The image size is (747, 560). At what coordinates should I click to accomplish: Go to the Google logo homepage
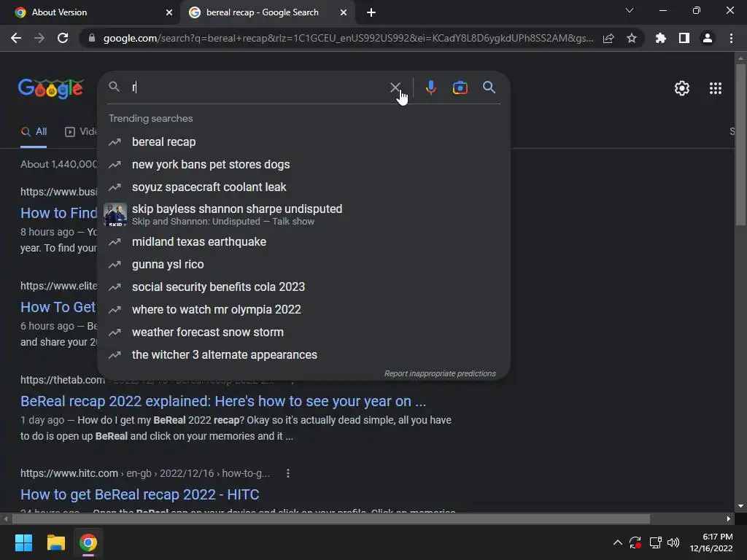(x=51, y=88)
